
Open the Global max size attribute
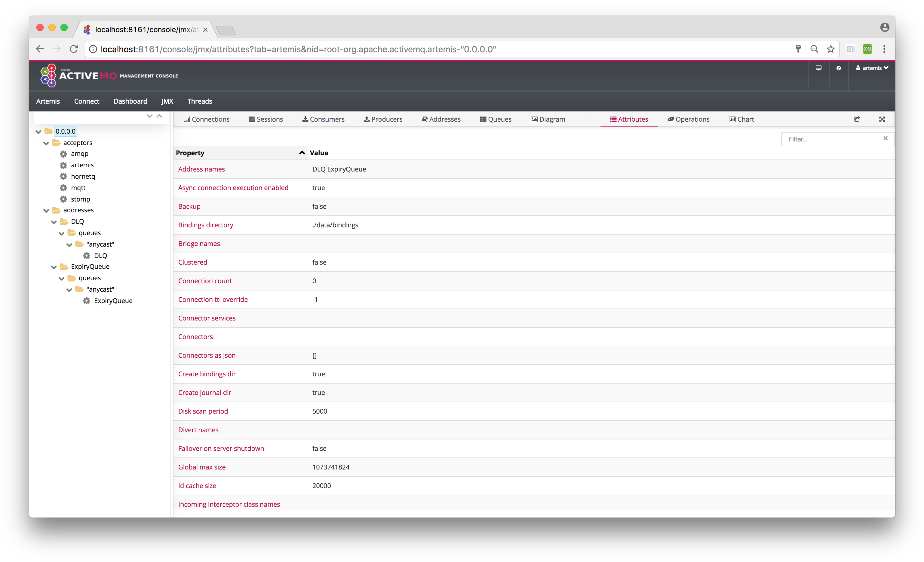[x=202, y=467]
